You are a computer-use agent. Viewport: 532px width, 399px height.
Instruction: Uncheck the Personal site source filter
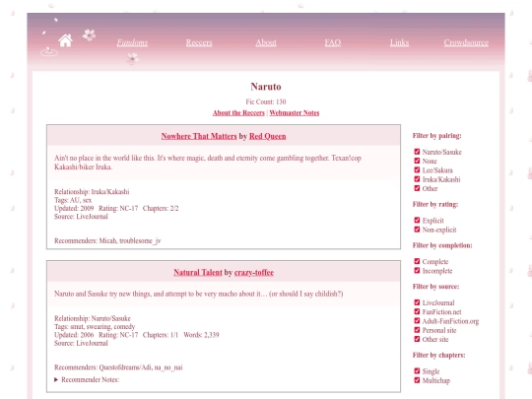point(417,330)
